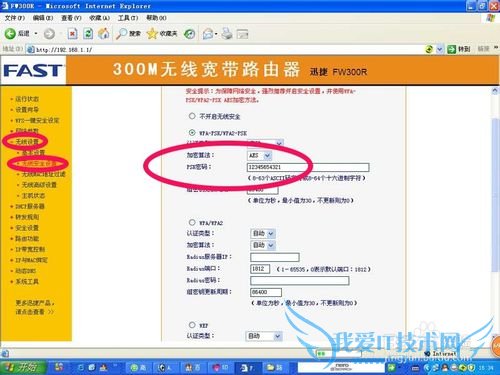
Task: Select the WPA/WPA2 radio option
Action: (x=192, y=222)
